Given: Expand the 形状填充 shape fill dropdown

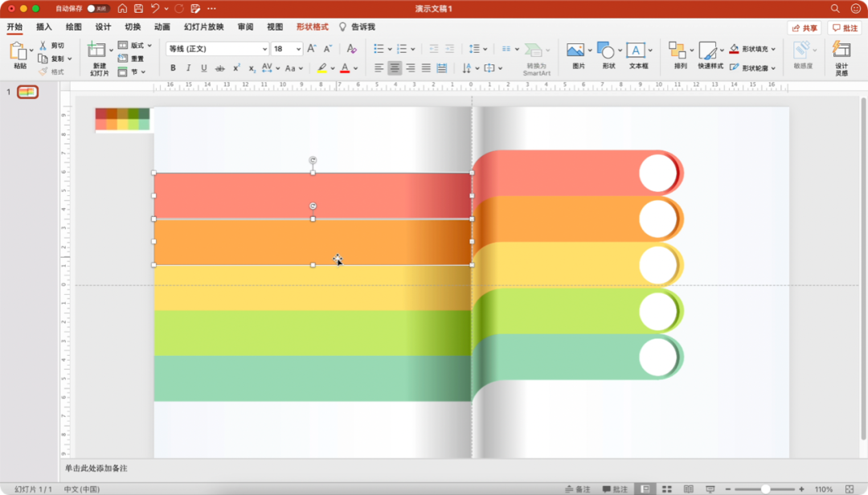Looking at the screenshot, I should point(773,49).
